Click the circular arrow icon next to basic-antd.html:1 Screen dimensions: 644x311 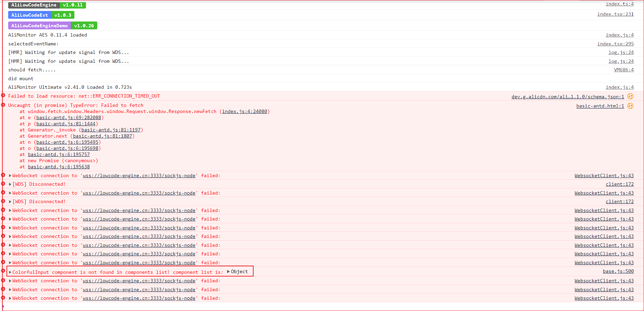630,106
